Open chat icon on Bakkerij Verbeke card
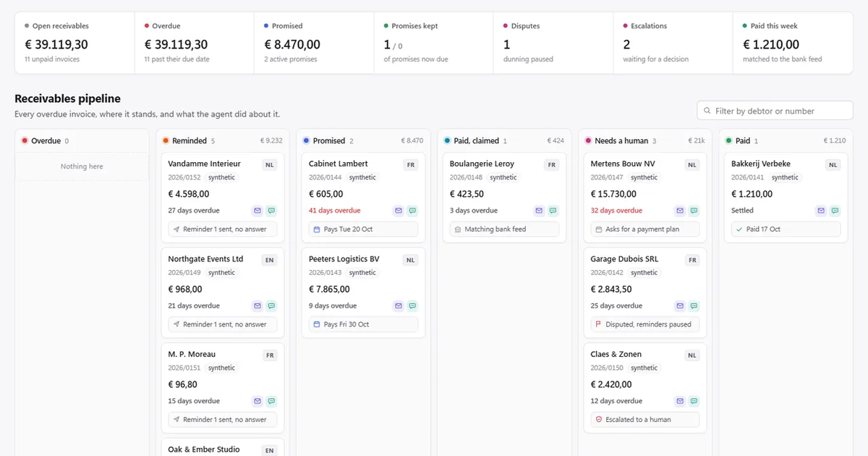Viewport: 868px width, 456px height. (835, 211)
